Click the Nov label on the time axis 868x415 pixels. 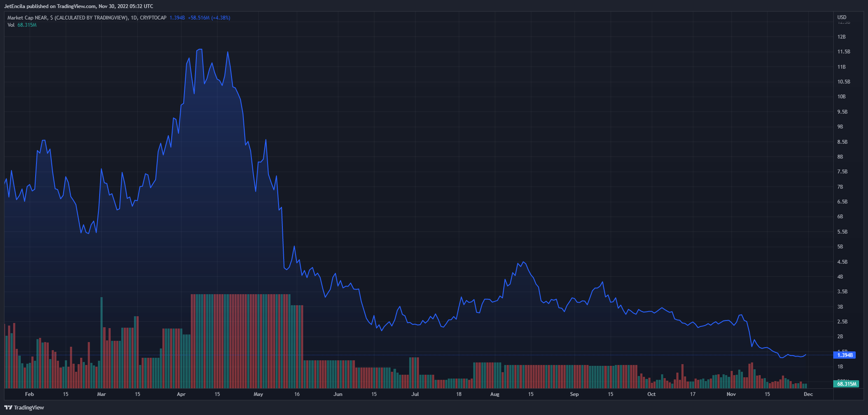tap(731, 394)
